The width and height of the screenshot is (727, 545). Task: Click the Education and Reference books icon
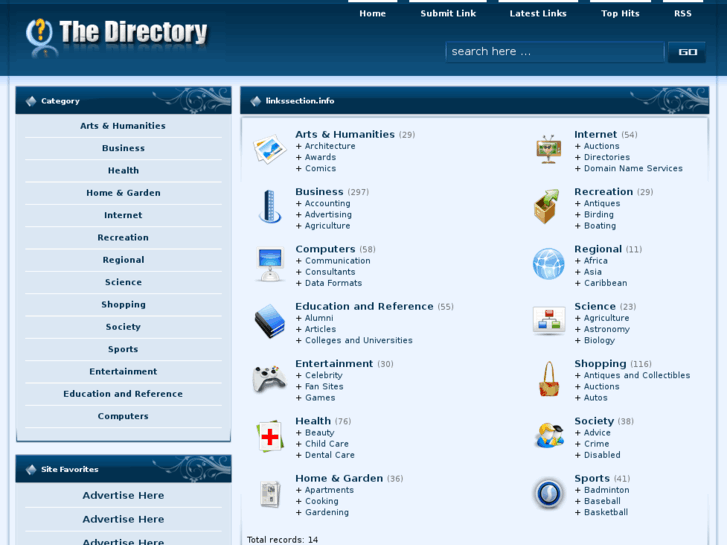click(269, 321)
